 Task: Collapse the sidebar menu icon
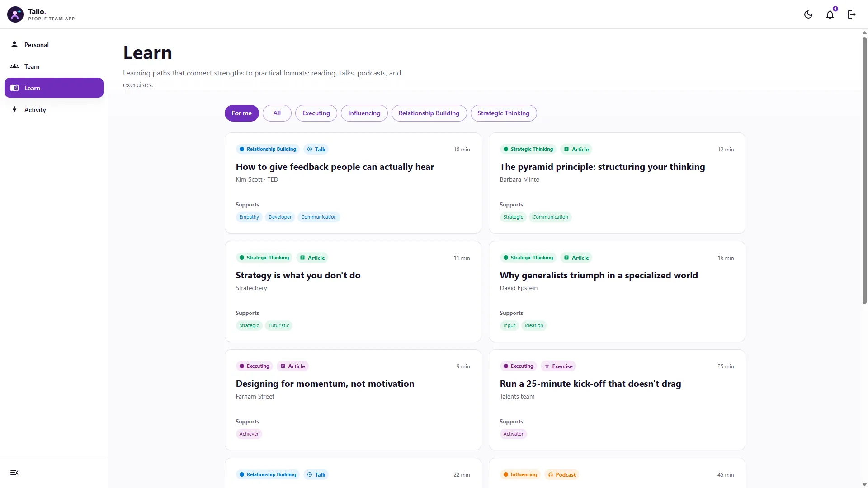click(14, 473)
